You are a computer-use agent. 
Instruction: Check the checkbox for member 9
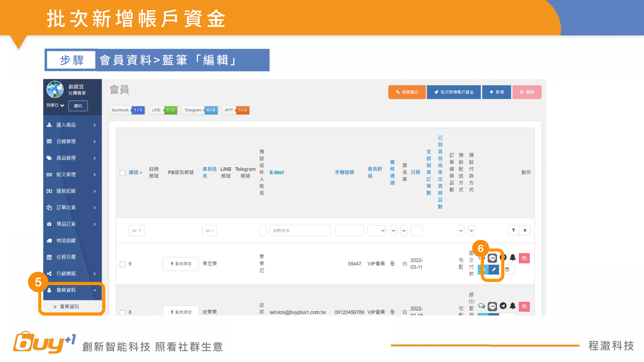(x=122, y=264)
